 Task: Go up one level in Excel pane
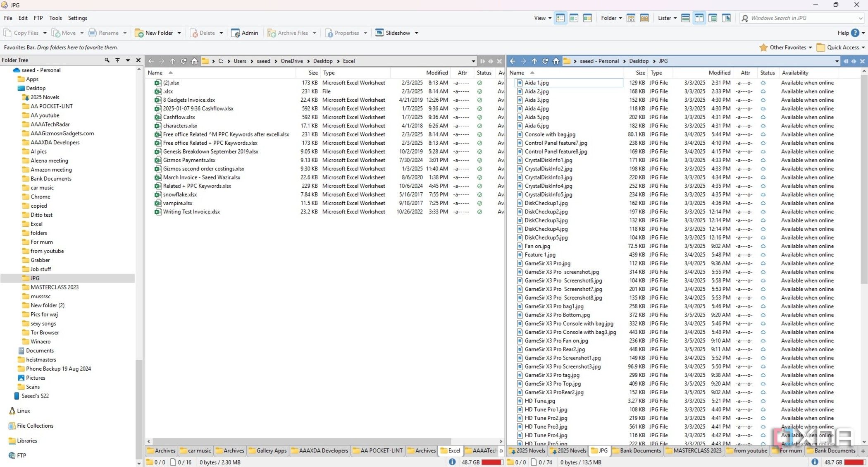click(x=172, y=61)
